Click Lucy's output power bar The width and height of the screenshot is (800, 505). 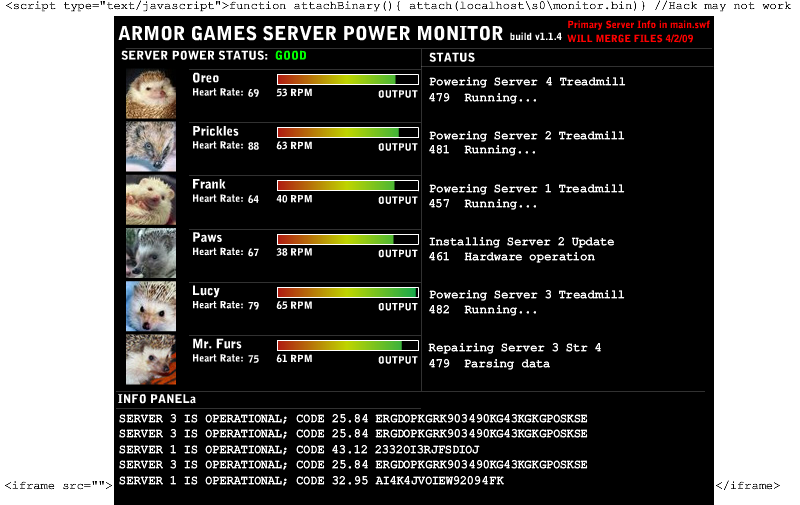click(x=348, y=292)
